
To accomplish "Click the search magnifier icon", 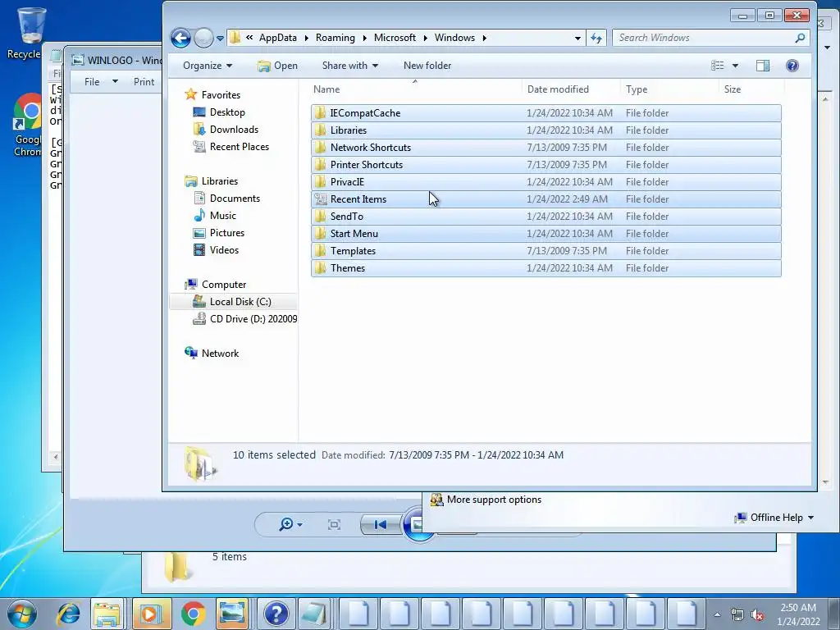I will pos(800,38).
